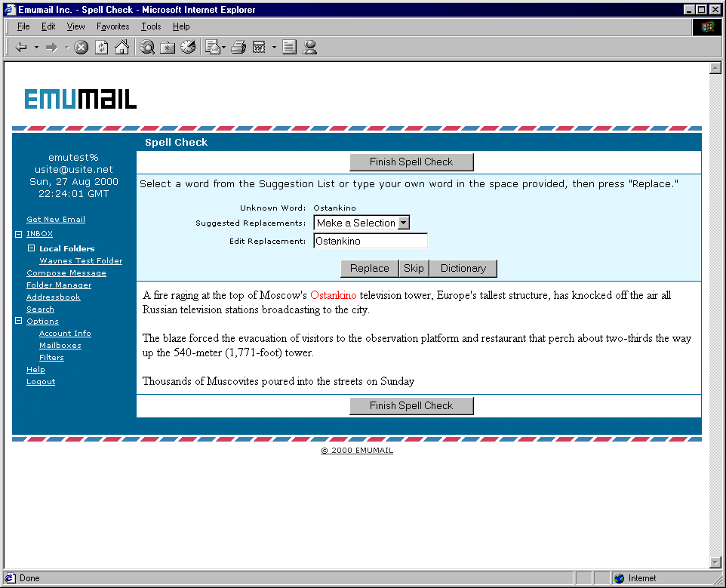Click the Print icon in toolbar

point(238,48)
